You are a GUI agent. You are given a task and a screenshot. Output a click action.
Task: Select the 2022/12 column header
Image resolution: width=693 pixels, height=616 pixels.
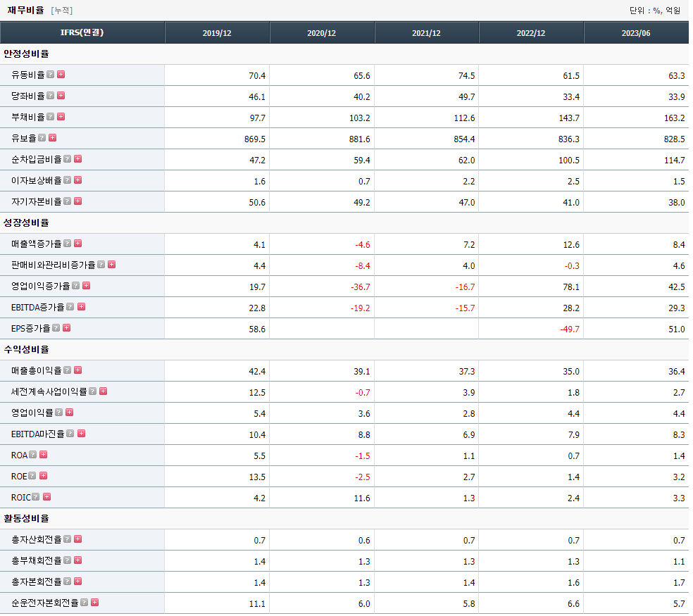(x=531, y=32)
